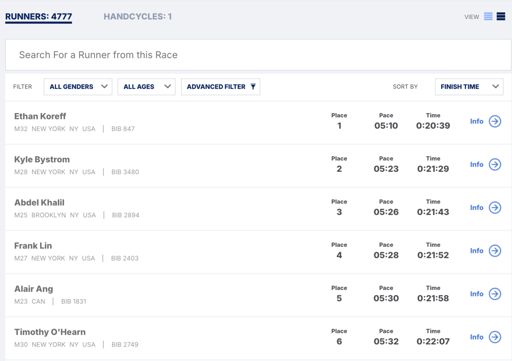The image size is (512, 361).
Task: Open the info arrow for Abdel Khalil
Action: [x=495, y=208]
